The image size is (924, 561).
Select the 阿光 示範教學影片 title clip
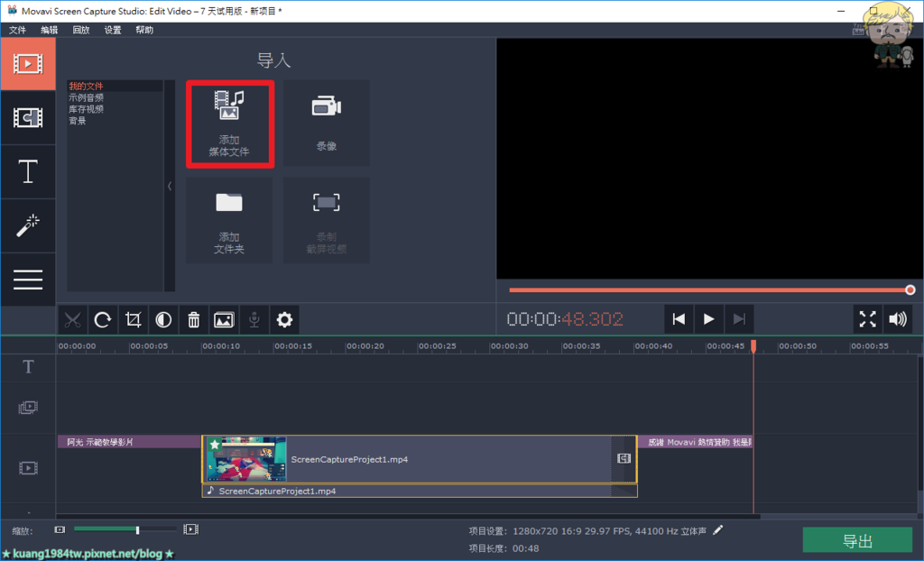[129, 442]
